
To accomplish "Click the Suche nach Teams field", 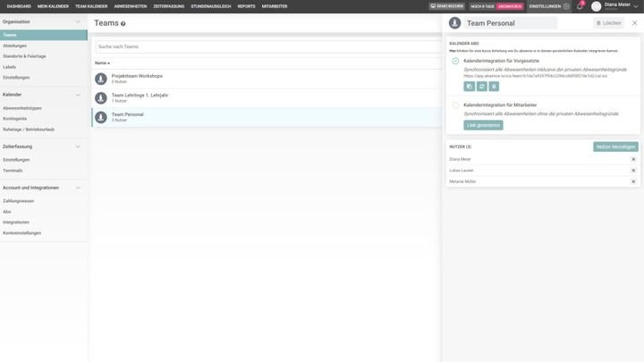I will 268,46.
